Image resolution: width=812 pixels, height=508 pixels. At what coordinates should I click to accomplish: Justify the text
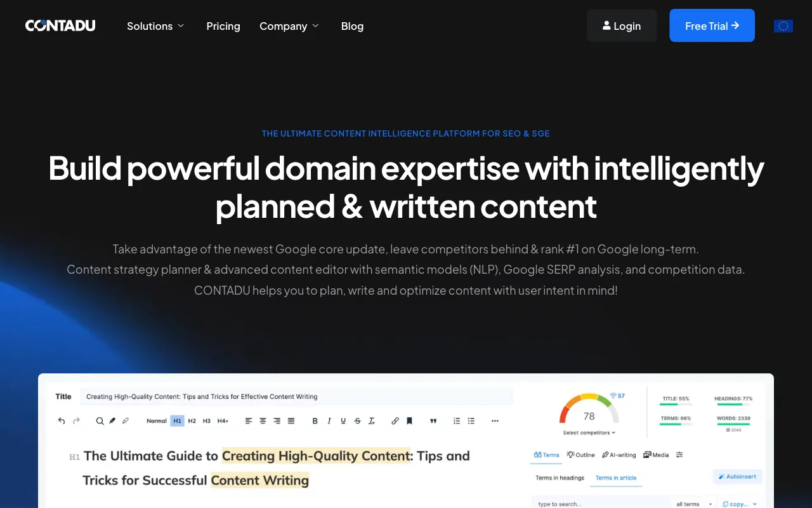coord(291,420)
